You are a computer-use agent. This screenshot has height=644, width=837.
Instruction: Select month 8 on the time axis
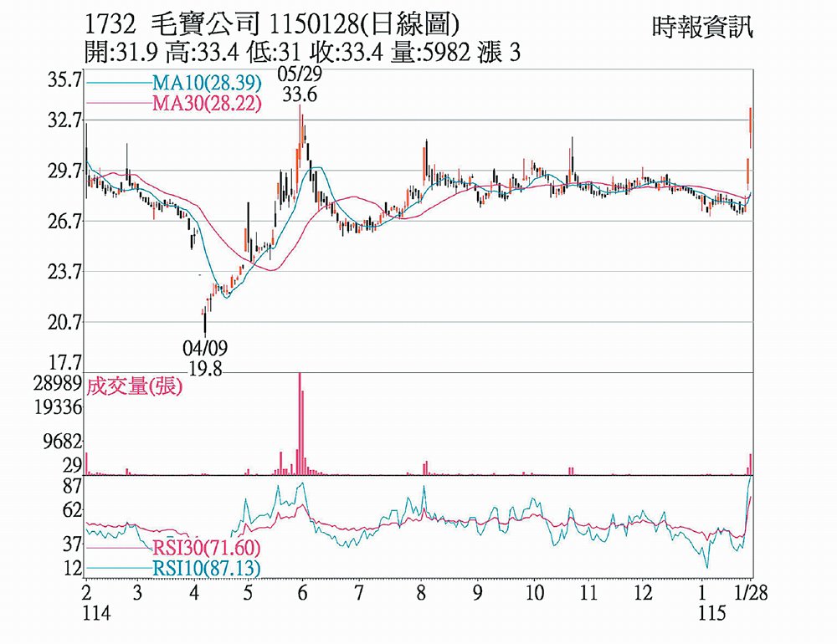point(420,593)
